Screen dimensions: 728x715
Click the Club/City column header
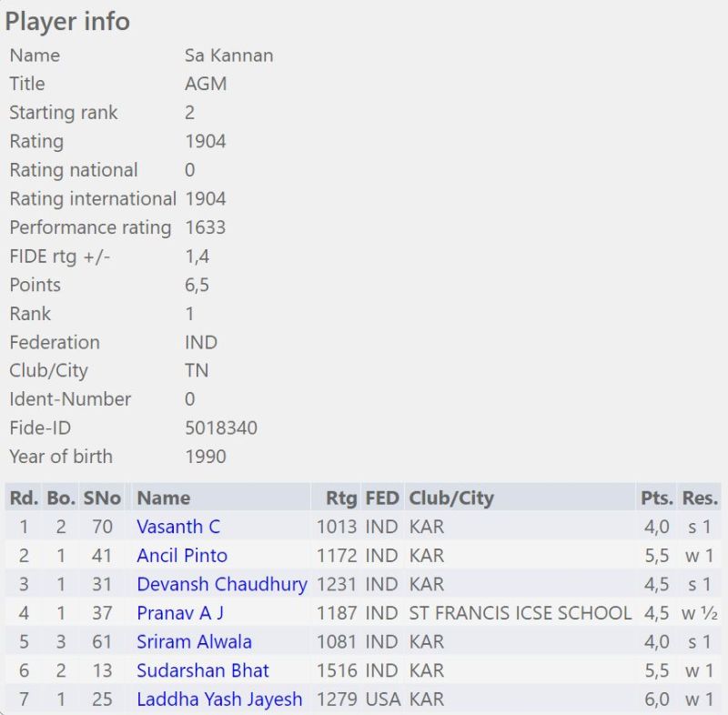pos(451,498)
